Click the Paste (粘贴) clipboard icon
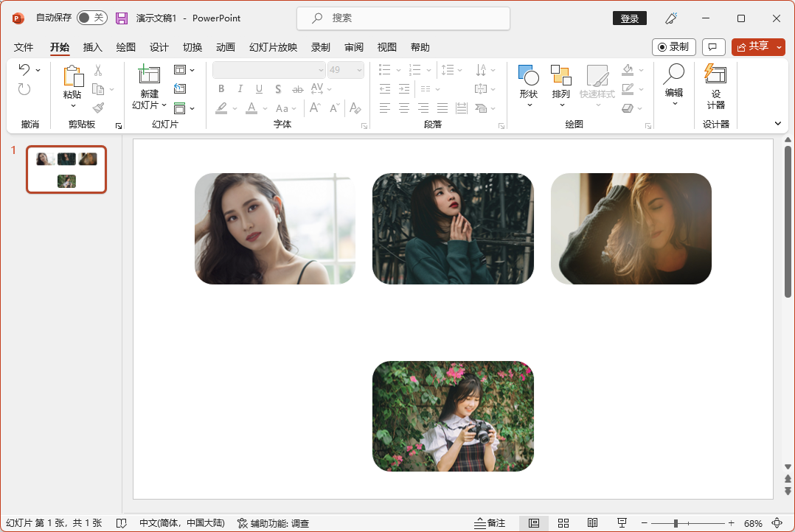Viewport: 795px width, 532px height. (72, 77)
